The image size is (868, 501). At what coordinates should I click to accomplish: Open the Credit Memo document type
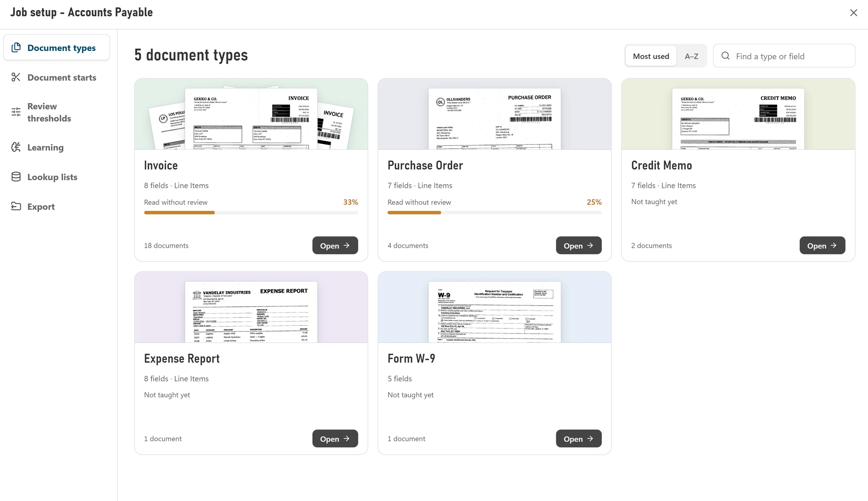coord(822,245)
